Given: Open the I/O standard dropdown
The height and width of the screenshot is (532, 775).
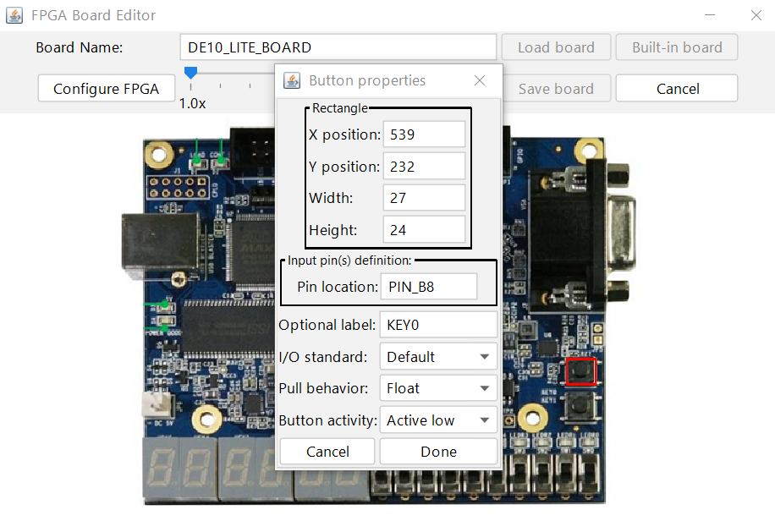Looking at the screenshot, I should pyautogui.click(x=438, y=357).
